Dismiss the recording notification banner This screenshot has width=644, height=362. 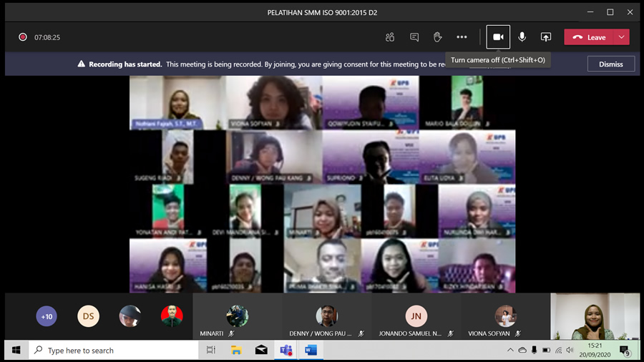click(610, 64)
